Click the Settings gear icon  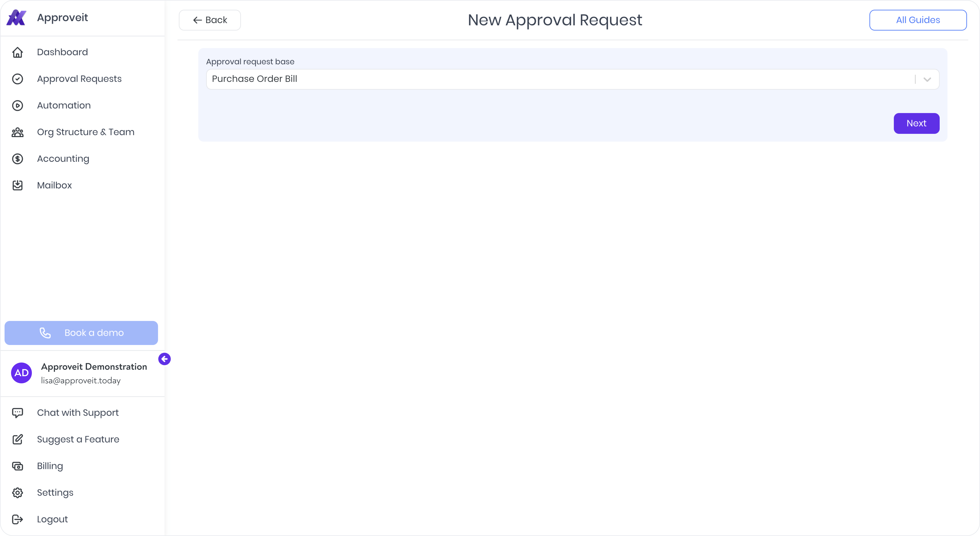coord(18,493)
